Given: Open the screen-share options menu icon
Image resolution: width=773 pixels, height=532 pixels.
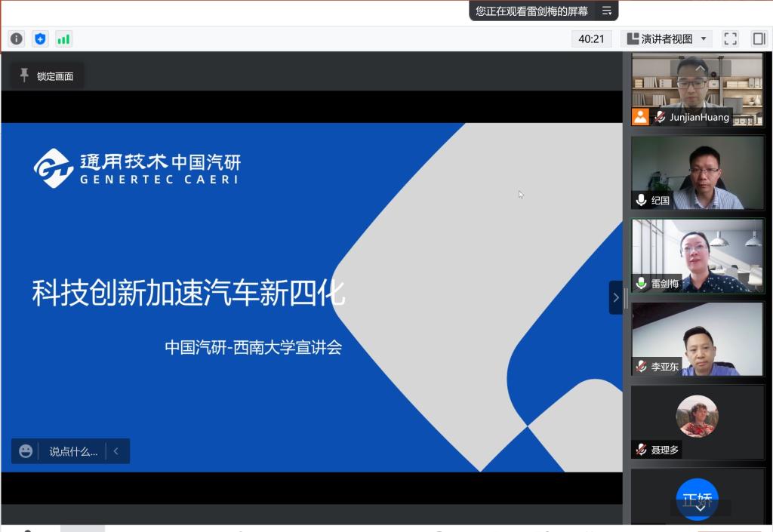Looking at the screenshot, I should pyautogui.click(x=606, y=11).
